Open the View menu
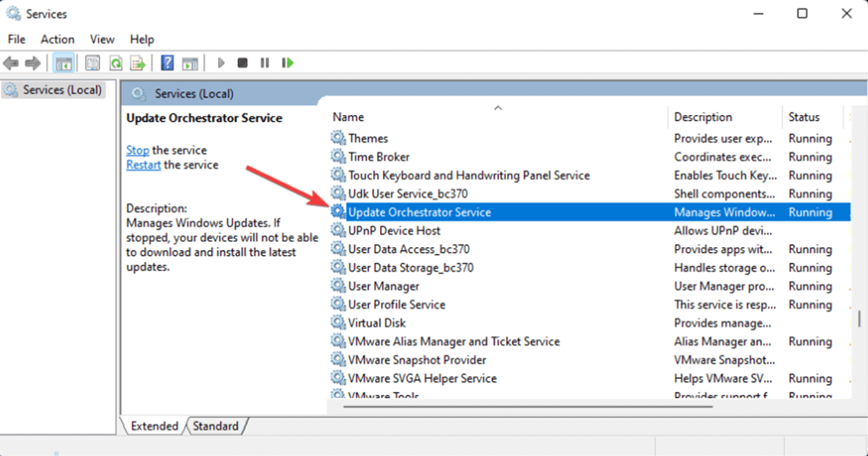868x456 pixels. coord(102,39)
